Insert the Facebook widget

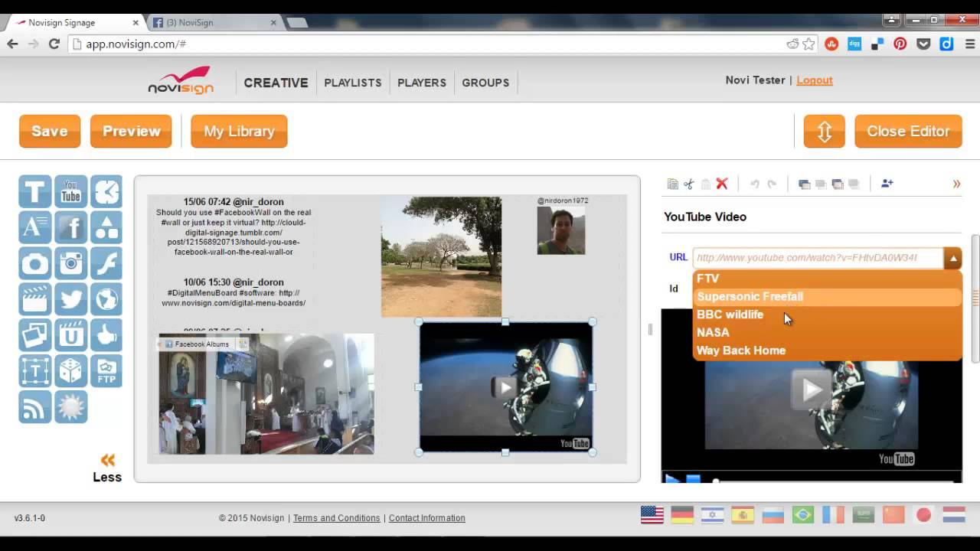[x=70, y=227]
